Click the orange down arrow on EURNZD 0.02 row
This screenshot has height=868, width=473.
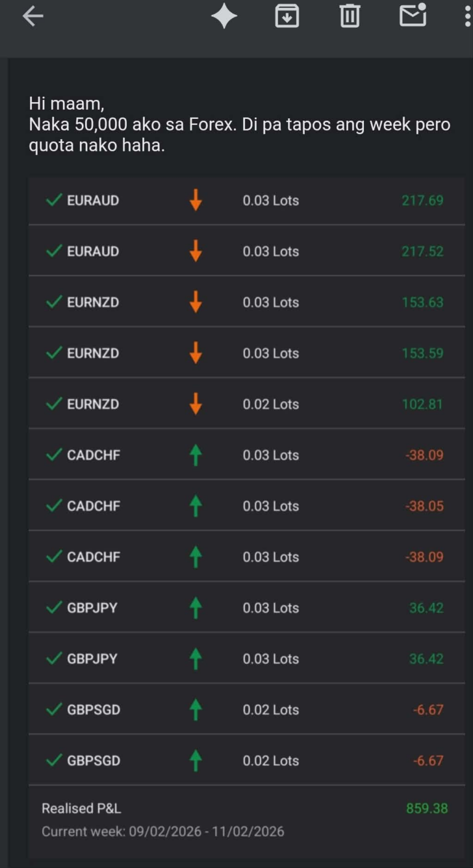click(195, 404)
